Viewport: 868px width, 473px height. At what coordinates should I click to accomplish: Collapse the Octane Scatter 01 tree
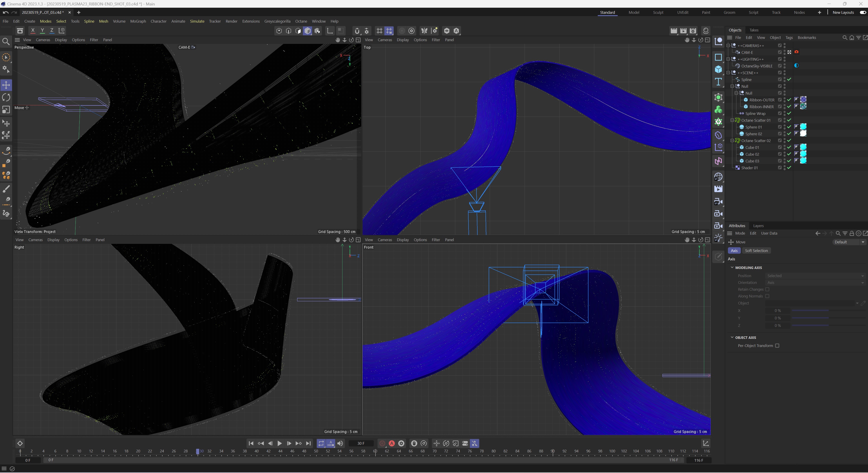(x=732, y=120)
